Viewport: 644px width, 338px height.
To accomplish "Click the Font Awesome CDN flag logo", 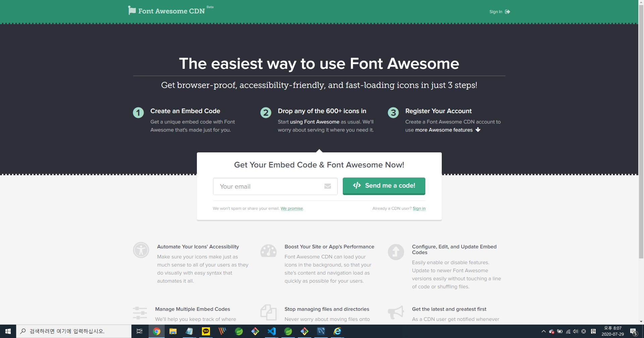I will pos(132,10).
